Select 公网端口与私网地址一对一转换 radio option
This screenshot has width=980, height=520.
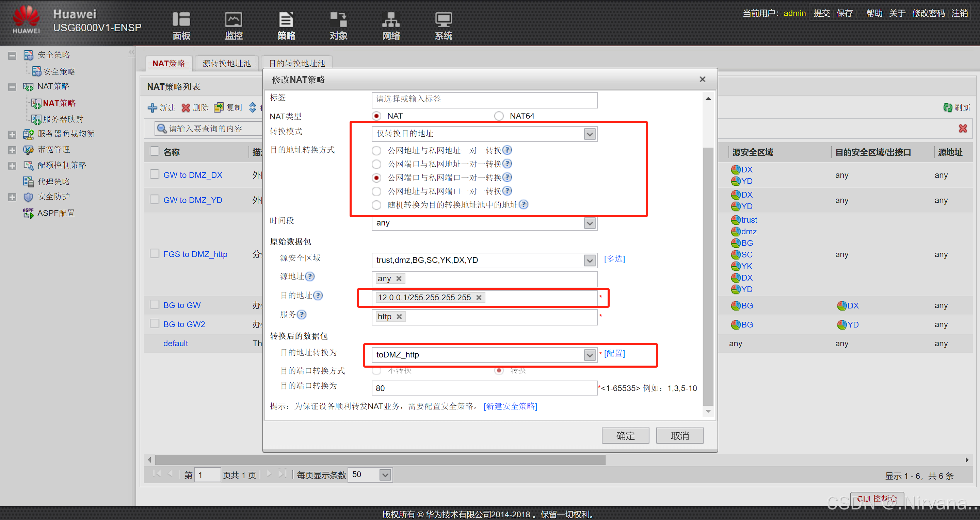click(376, 164)
